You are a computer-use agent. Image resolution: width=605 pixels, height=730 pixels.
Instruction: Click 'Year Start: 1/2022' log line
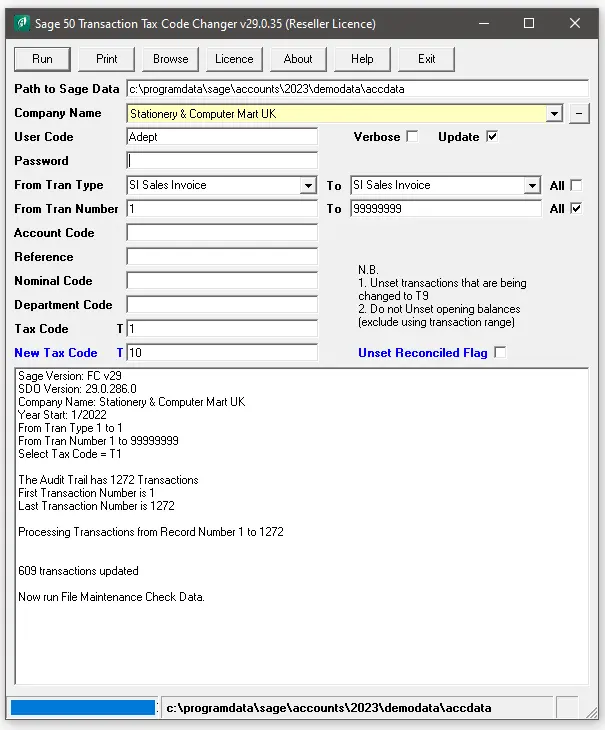[62, 415]
